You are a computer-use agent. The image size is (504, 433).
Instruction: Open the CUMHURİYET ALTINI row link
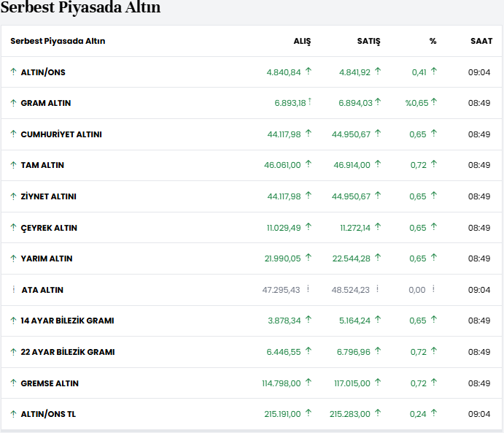pos(61,134)
